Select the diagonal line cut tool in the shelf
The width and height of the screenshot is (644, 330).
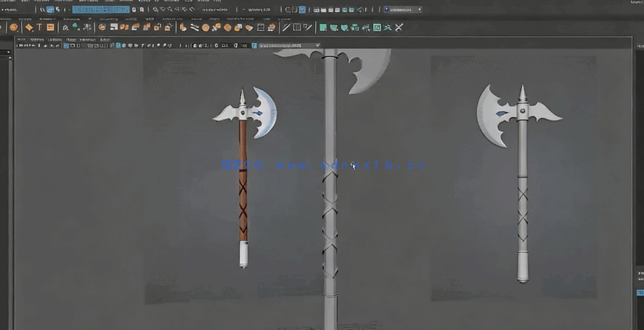point(285,27)
